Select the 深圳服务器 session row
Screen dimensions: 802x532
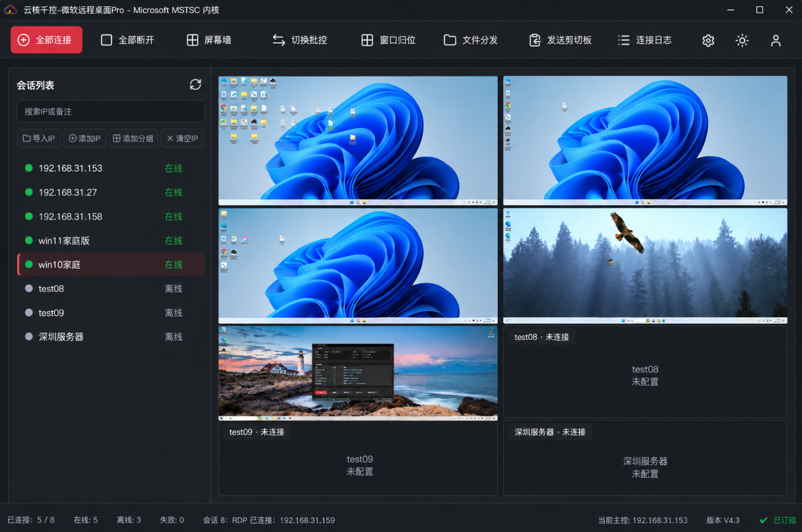coord(111,337)
